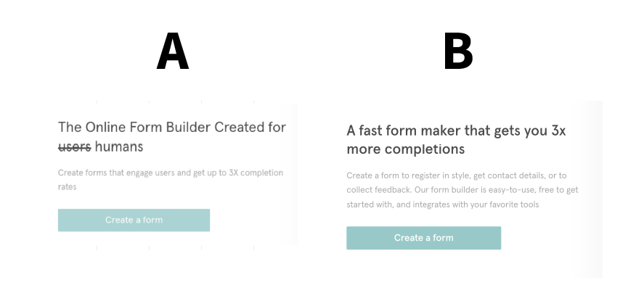Click the Create a form button in variant B

coord(423,238)
